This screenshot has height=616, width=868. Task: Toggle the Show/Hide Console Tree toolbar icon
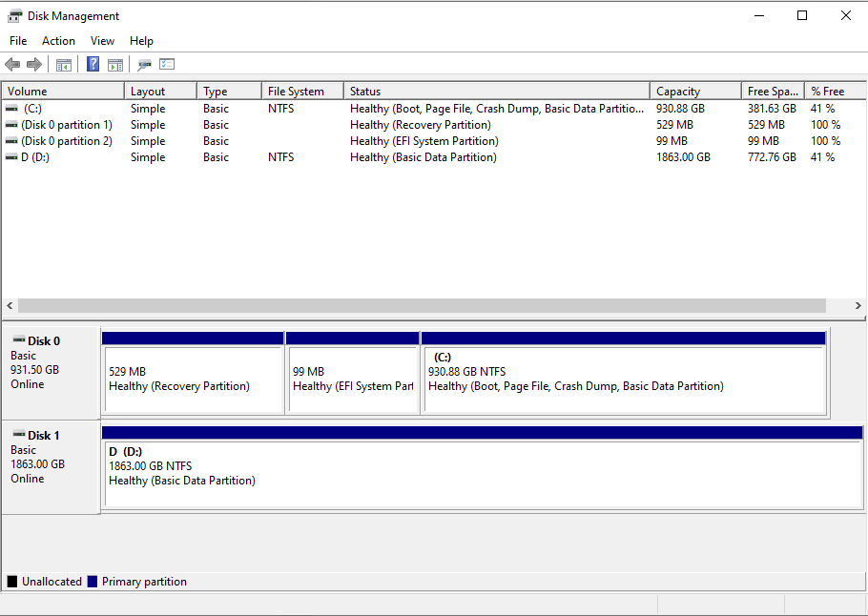[64, 65]
